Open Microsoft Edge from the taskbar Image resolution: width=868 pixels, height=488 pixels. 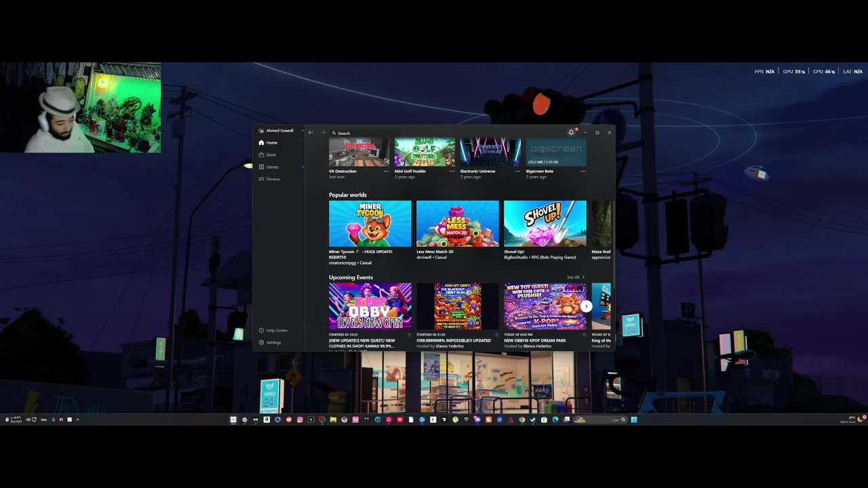click(x=555, y=420)
